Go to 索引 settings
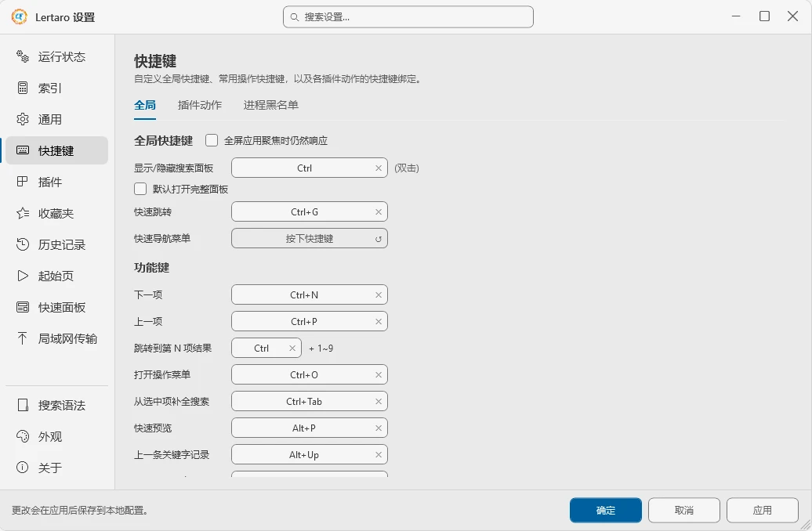The image size is (812, 531). click(57, 88)
